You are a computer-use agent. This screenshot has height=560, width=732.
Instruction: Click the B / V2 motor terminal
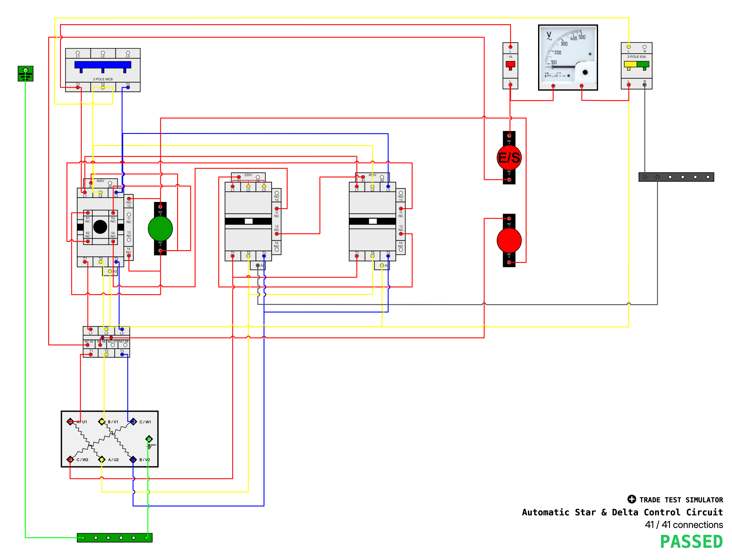tap(133, 460)
